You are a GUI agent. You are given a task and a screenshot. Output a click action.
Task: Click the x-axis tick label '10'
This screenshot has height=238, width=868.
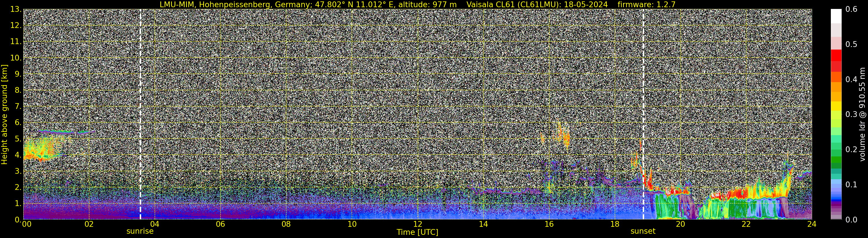pos(352,224)
